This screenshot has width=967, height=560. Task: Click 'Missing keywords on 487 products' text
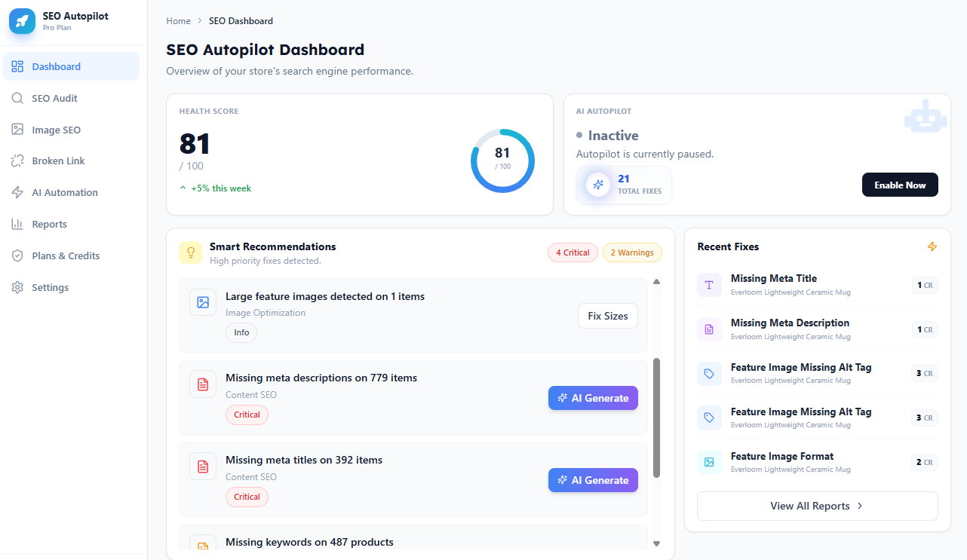pos(309,542)
